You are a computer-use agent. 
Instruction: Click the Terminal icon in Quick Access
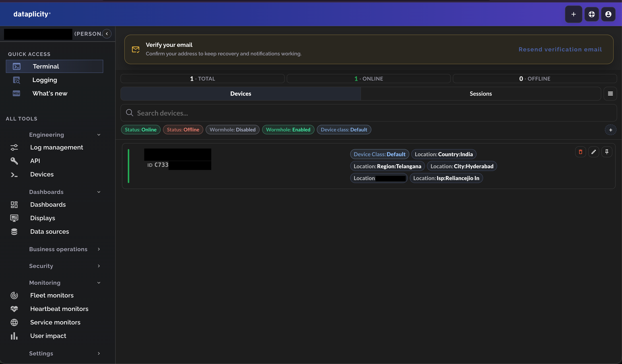(17, 66)
